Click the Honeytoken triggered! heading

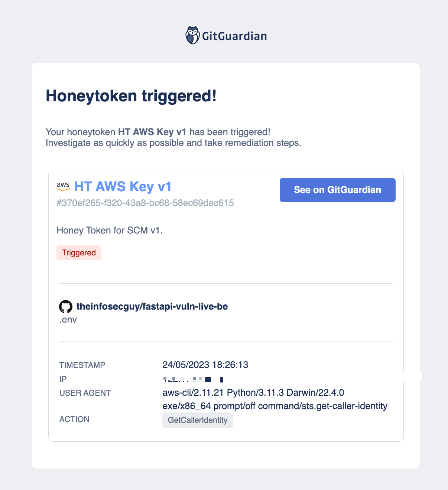click(131, 96)
